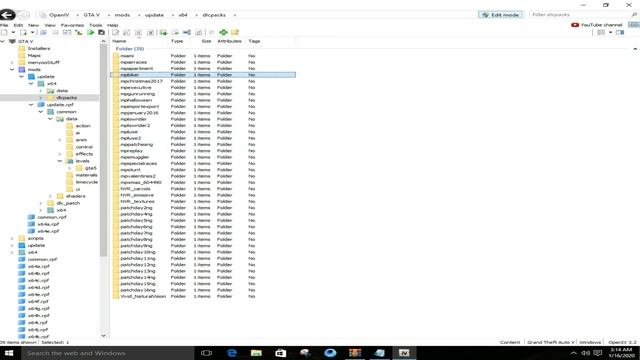Collapse the Folder (39) group chevron

635,49
